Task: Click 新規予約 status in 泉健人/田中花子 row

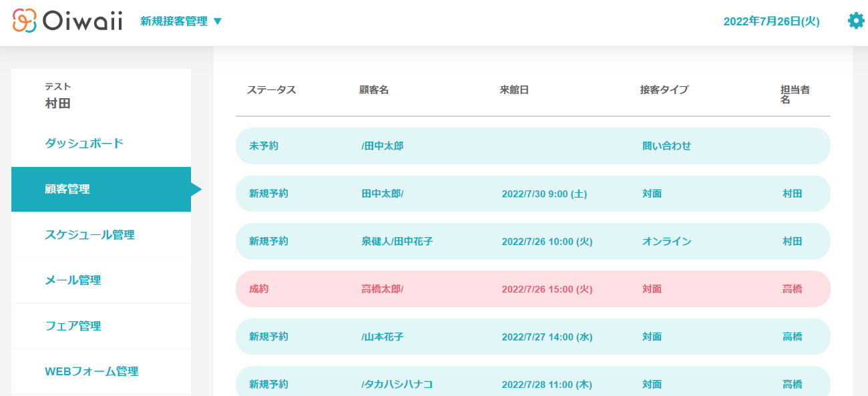Action: click(x=268, y=241)
